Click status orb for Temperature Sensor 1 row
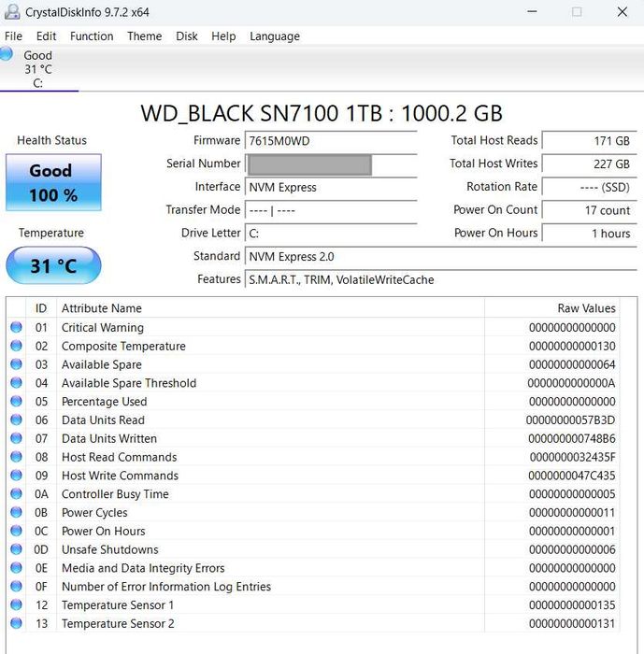Viewport: 644px width, 654px height. pos(16,604)
